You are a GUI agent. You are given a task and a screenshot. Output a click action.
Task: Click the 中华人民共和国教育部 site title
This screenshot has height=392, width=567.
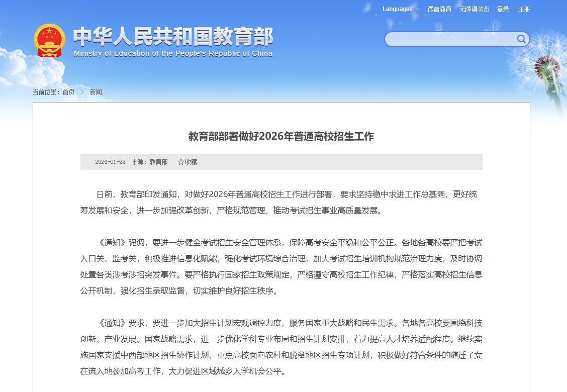[x=173, y=37]
